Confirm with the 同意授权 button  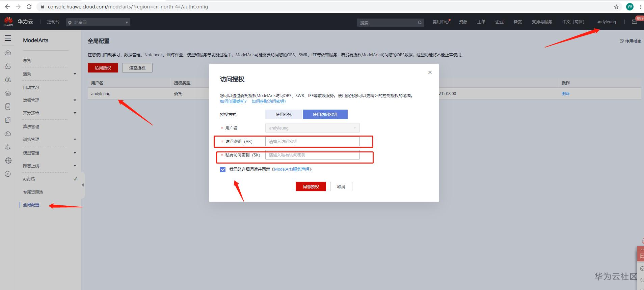click(x=311, y=186)
